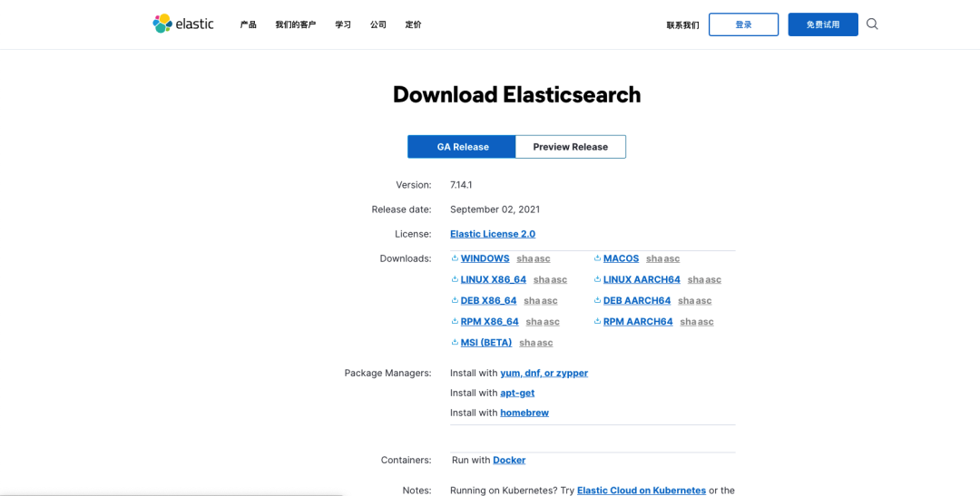Click download icon beside RPM AARCH64
This screenshot has height=496, width=980.
click(x=597, y=322)
